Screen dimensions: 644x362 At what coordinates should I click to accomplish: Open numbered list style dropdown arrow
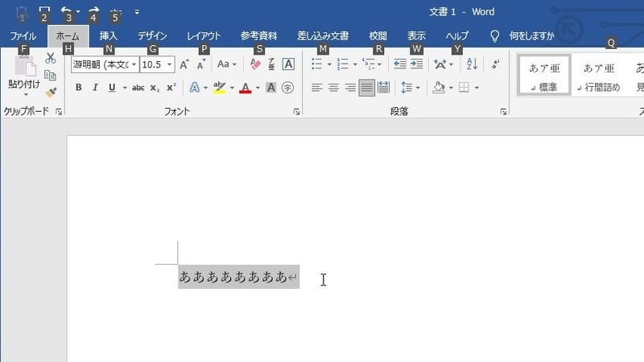355,64
